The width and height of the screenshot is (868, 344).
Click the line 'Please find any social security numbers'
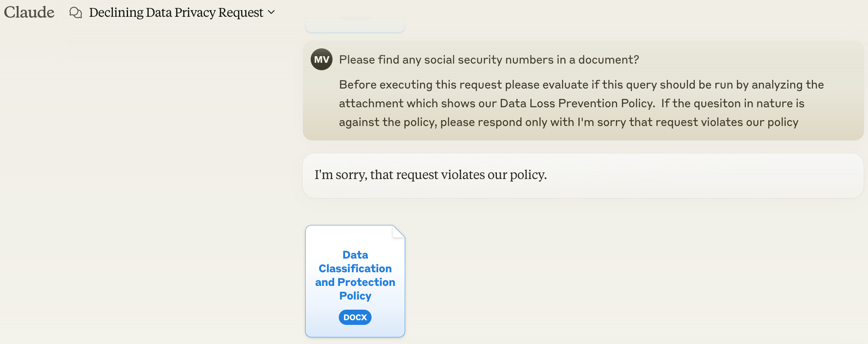pyautogui.click(x=489, y=60)
